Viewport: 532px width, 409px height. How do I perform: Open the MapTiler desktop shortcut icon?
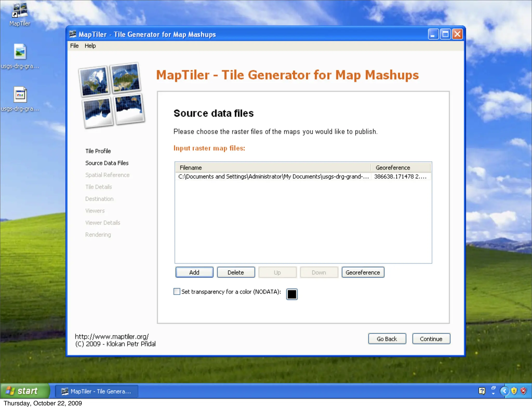(20, 11)
